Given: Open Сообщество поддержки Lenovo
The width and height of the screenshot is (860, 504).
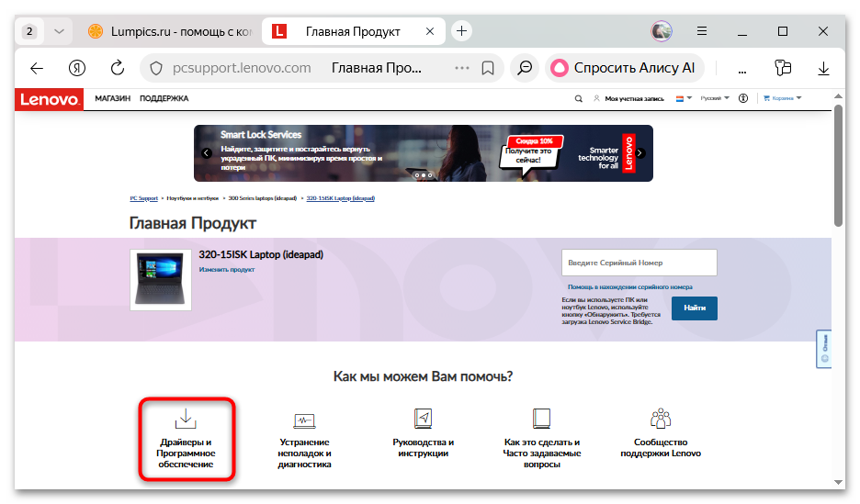Looking at the screenshot, I should [x=661, y=433].
